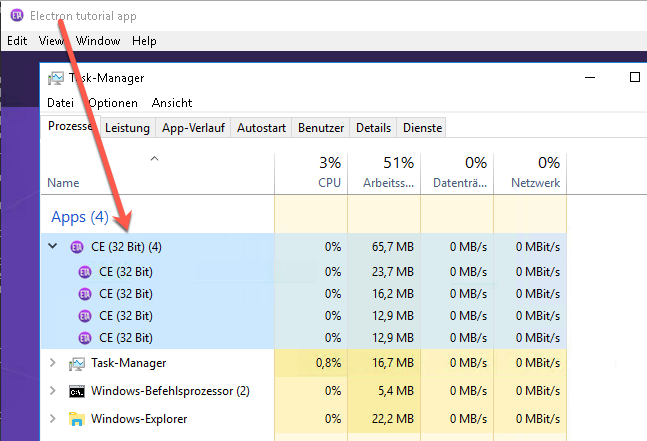Sort by the Netzwerk column header
This screenshot has height=441, width=647.
530,173
